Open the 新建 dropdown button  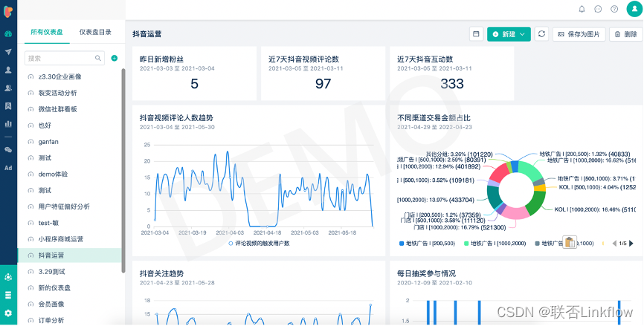click(509, 34)
